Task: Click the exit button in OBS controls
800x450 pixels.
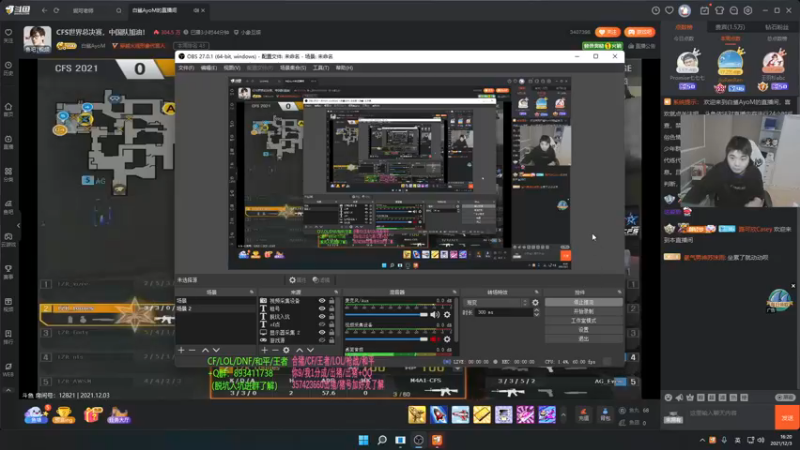Action: 584,339
